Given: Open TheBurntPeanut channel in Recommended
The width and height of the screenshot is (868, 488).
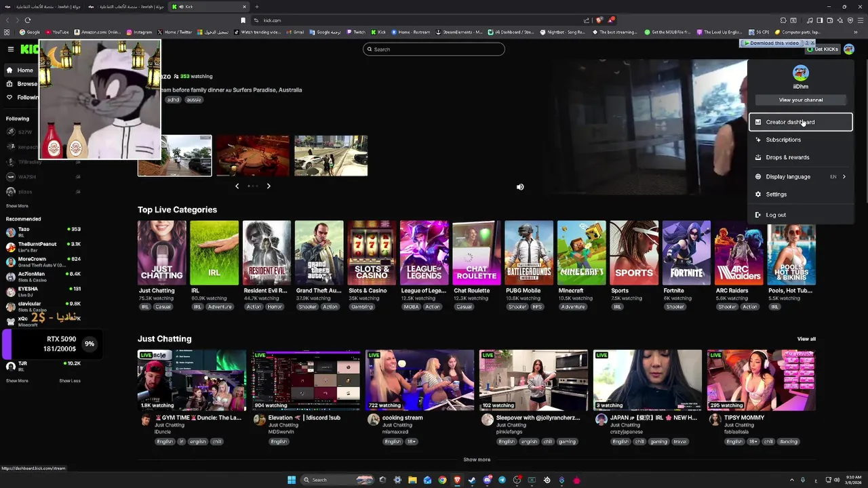Looking at the screenshot, I should coord(43,247).
